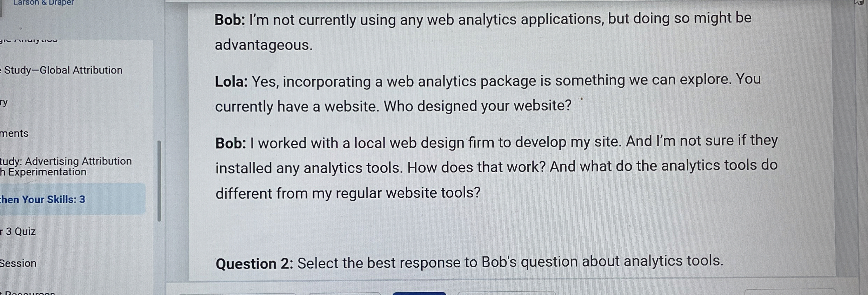Click the blue button below Question 2
868x295 pixels.
[x=419, y=294]
